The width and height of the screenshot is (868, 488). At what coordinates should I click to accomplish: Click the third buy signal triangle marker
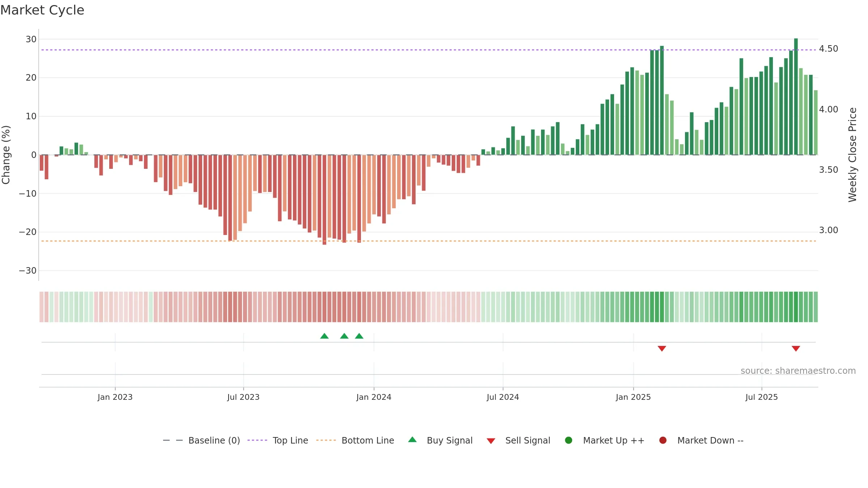click(x=359, y=336)
